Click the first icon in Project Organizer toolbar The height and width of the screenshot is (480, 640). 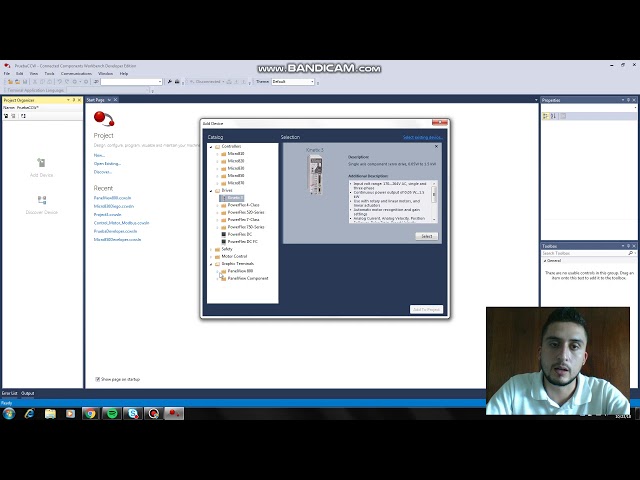click(x=6, y=116)
